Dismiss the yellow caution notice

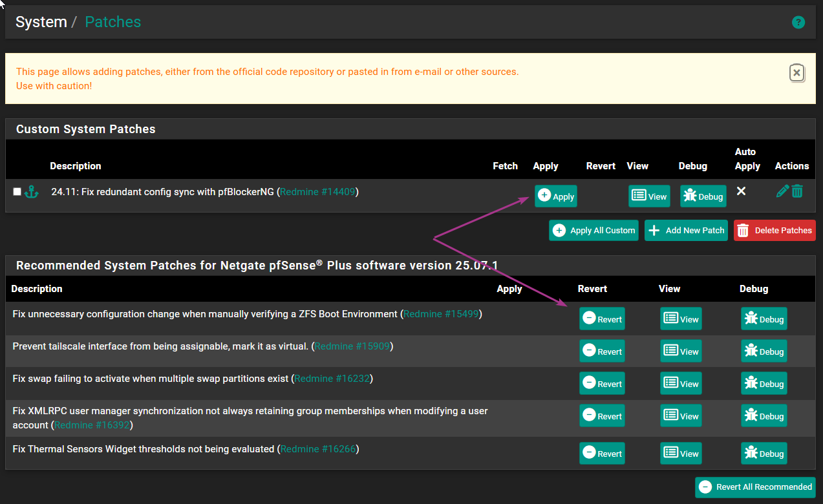tap(796, 73)
